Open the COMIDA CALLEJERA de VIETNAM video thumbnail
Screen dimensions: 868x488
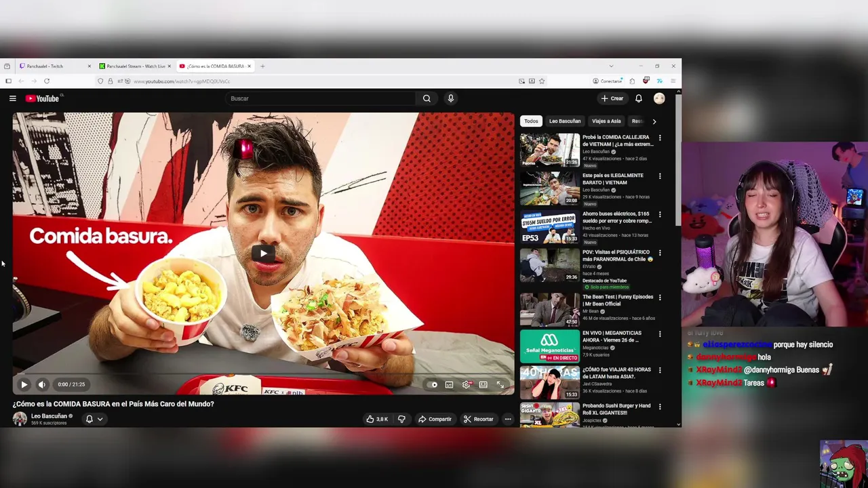click(x=550, y=150)
